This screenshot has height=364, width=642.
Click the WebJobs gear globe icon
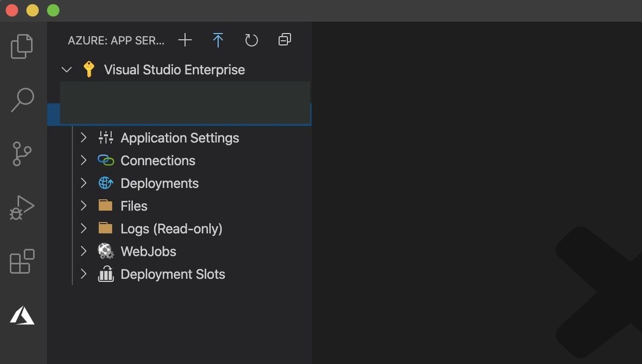[x=106, y=251]
